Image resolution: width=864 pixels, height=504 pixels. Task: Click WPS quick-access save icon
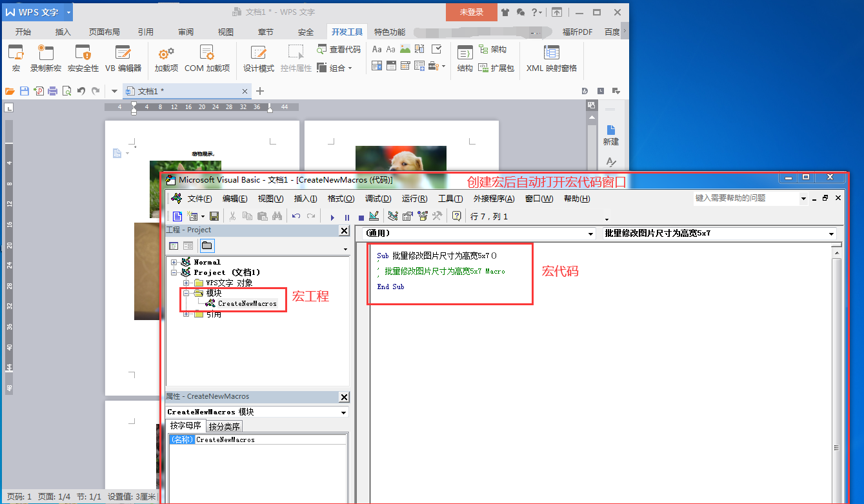click(x=25, y=91)
